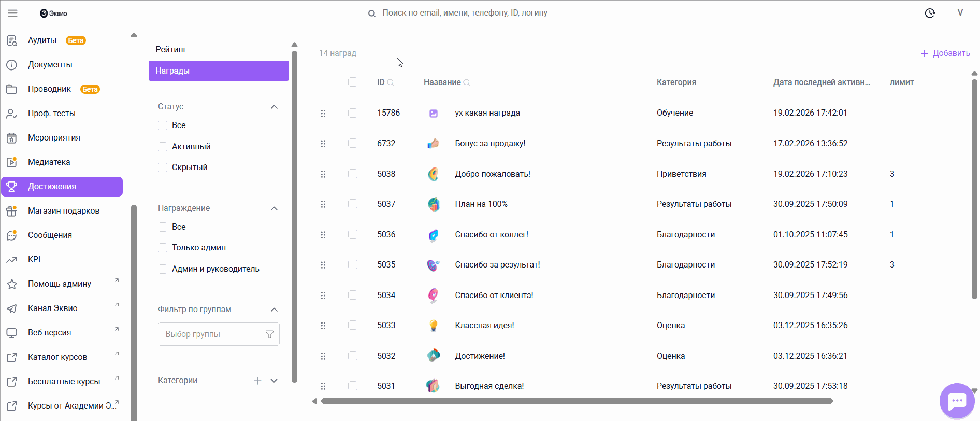Viewport: 980px width, 421px height.
Task: Expand the Категории section chevron
Action: point(274,381)
